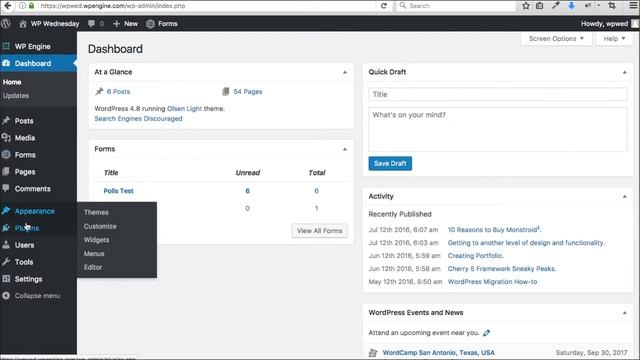This screenshot has height=360, width=640.
Task: Collapse the Forms widget panel
Action: [345, 149]
